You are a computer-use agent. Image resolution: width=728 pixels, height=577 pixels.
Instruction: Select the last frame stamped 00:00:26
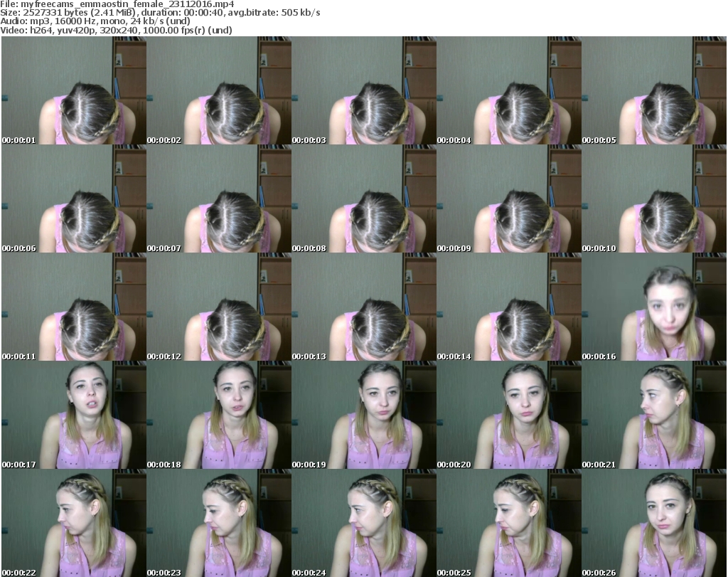tap(654, 523)
